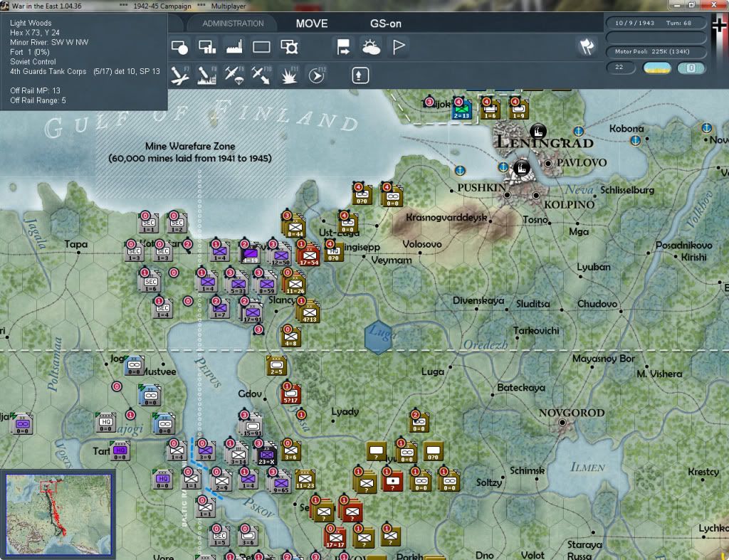Select the Finnish unit counter marked 2=13
729x560 pixels.
tap(461, 110)
